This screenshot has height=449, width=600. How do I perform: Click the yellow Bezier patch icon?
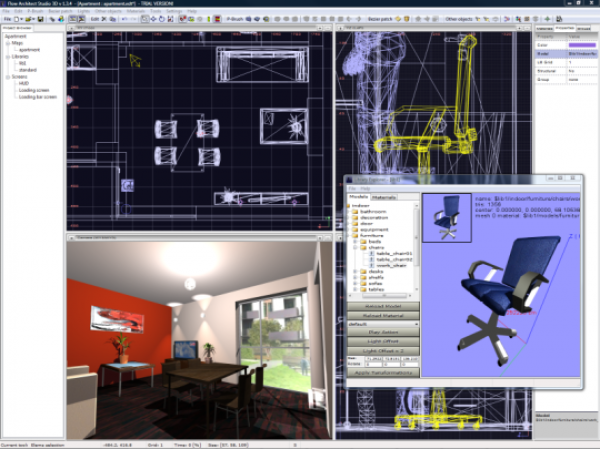[398, 19]
